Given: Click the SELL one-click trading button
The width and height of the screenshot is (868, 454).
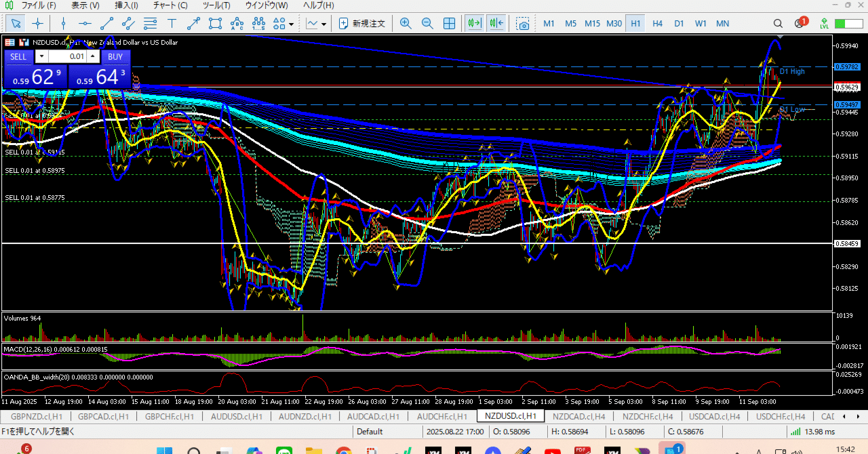Looking at the screenshot, I should tap(18, 56).
